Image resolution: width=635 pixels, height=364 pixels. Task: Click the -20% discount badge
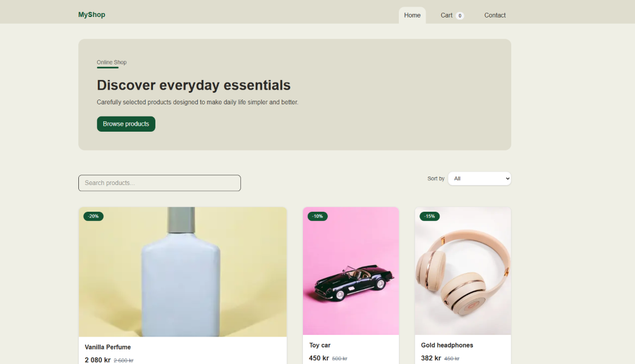(93, 216)
